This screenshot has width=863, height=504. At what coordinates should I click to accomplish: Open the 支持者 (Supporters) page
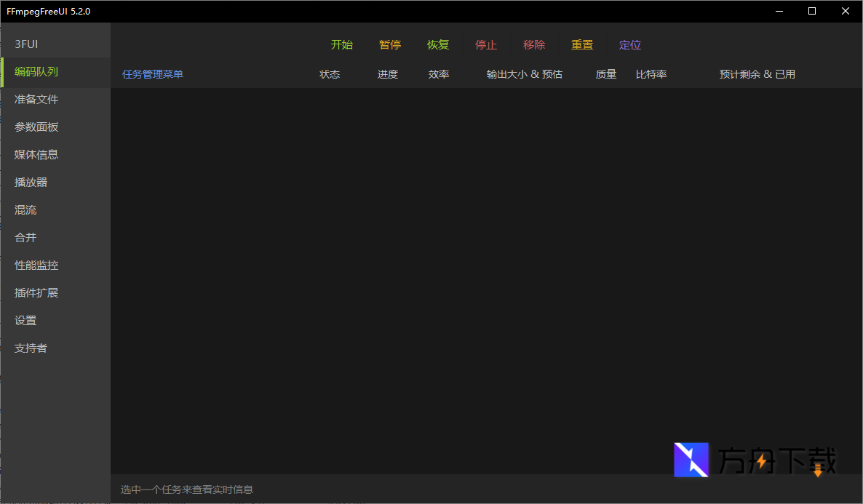click(x=31, y=348)
